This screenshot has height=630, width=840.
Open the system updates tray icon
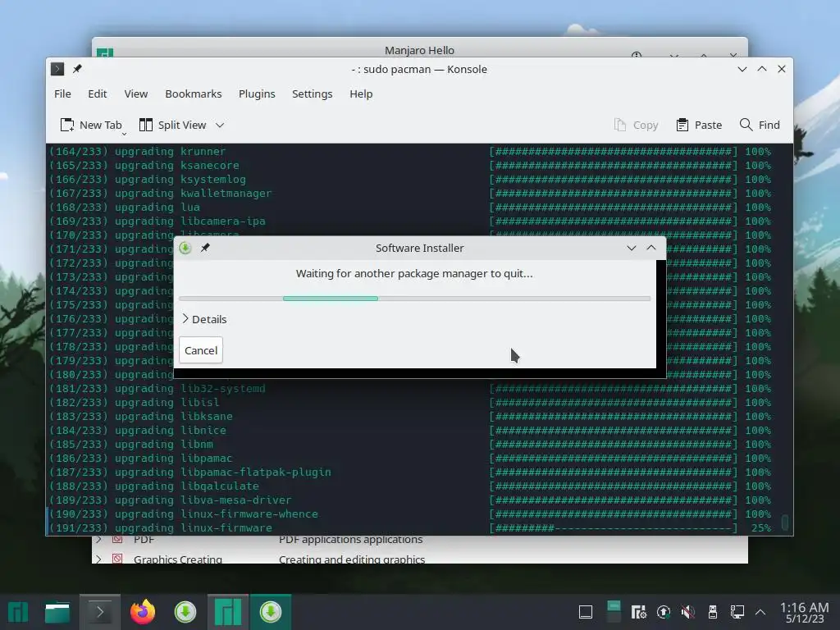click(x=663, y=612)
